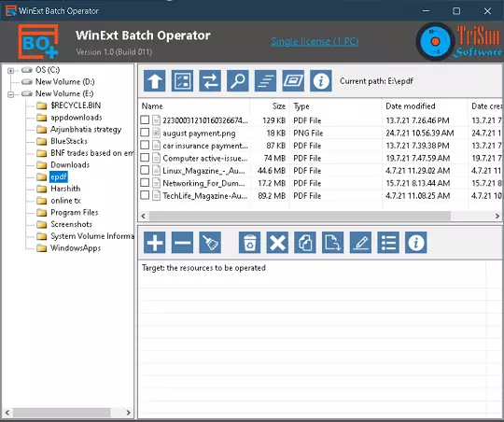Image resolution: width=504 pixels, height=422 pixels.
Task: Check the box for august payment.png
Action: click(145, 133)
